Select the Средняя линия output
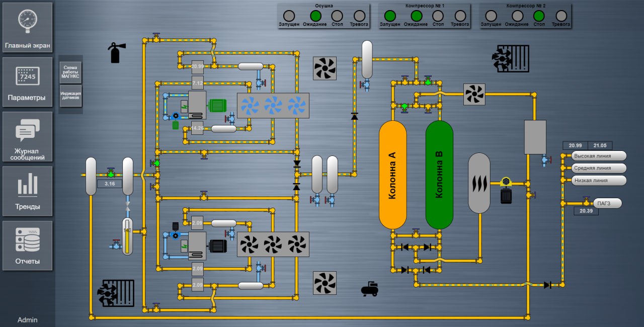The height and width of the screenshot is (327, 644). pyautogui.click(x=599, y=168)
